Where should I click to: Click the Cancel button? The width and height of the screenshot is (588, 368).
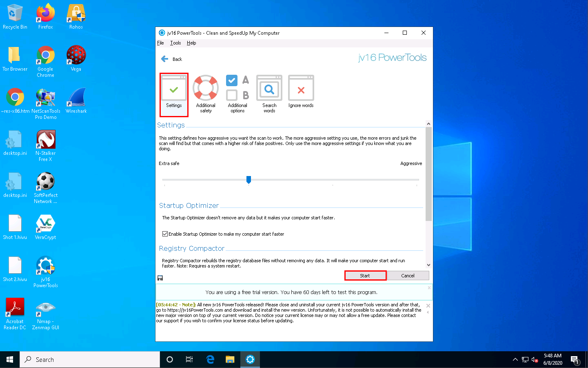click(x=408, y=276)
